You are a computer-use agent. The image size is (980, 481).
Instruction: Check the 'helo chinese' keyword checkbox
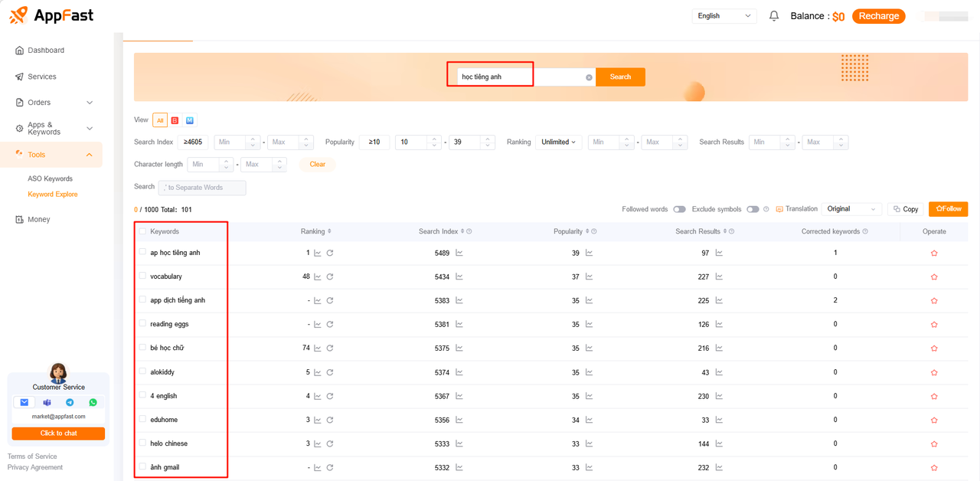pyautogui.click(x=142, y=443)
